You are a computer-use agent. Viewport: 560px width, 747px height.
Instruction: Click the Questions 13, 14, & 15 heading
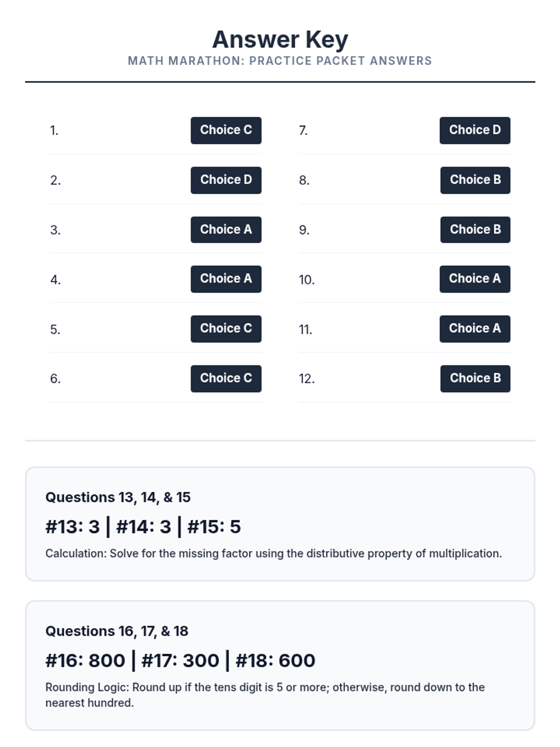(118, 497)
